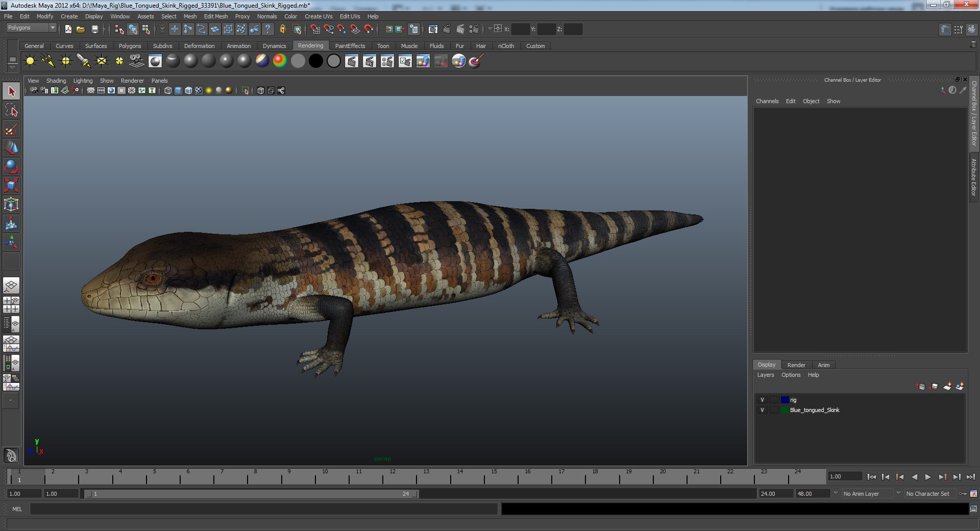Switch to the Render layer tab
This screenshot has height=531, width=980.
point(796,365)
